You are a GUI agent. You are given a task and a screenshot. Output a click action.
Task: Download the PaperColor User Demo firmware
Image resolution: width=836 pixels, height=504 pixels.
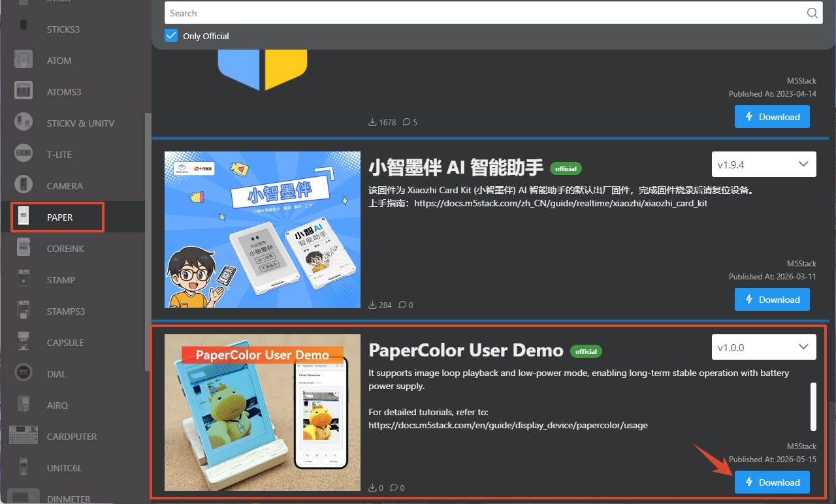(772, 482)
